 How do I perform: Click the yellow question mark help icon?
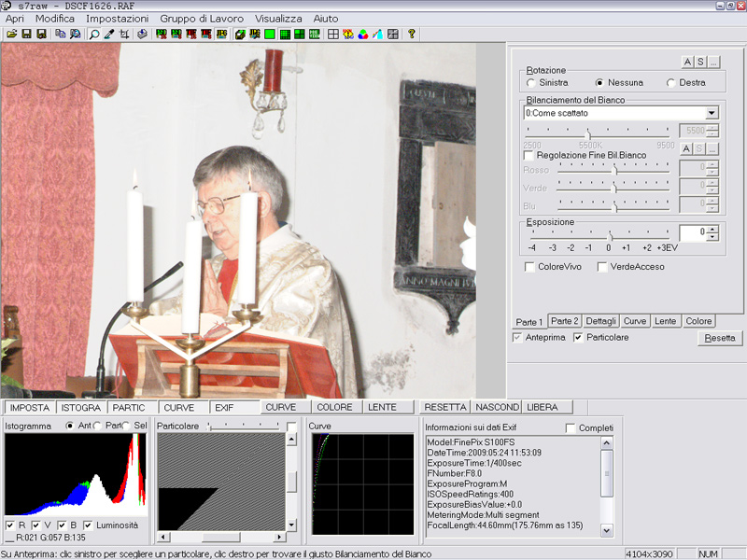click(x=411, y=35)
